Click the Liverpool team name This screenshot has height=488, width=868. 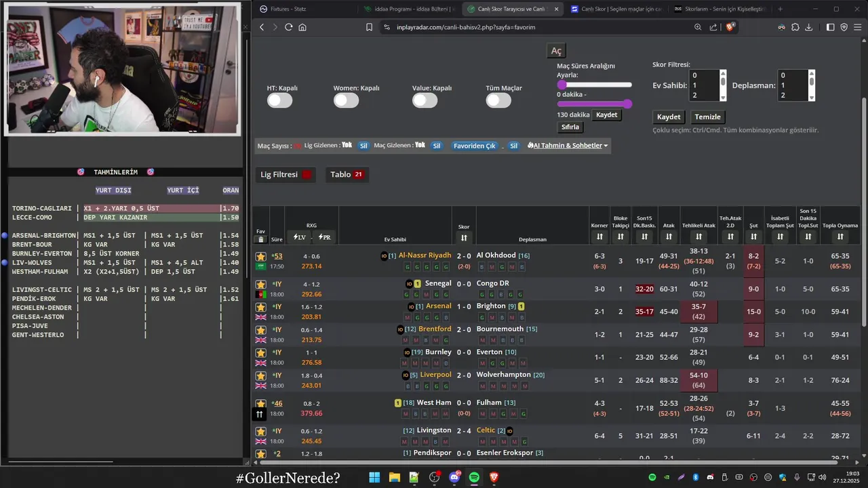click(x=435, y=375)
